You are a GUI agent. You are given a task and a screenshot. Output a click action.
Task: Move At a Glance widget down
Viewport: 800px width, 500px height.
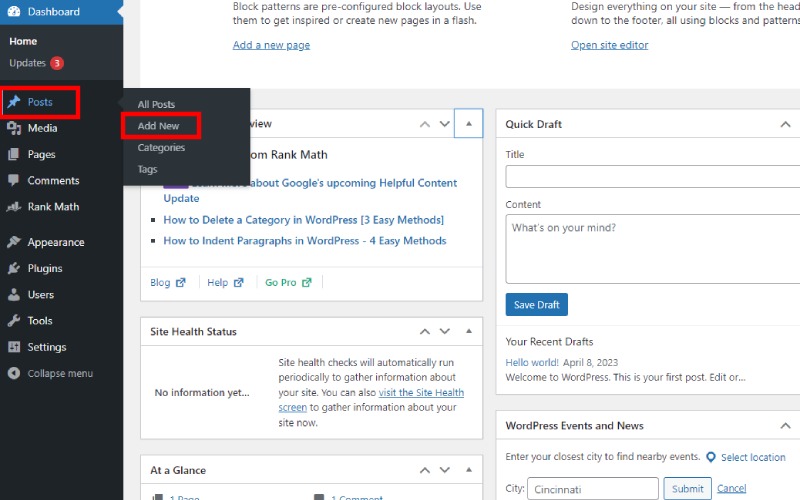pos(445,470)
